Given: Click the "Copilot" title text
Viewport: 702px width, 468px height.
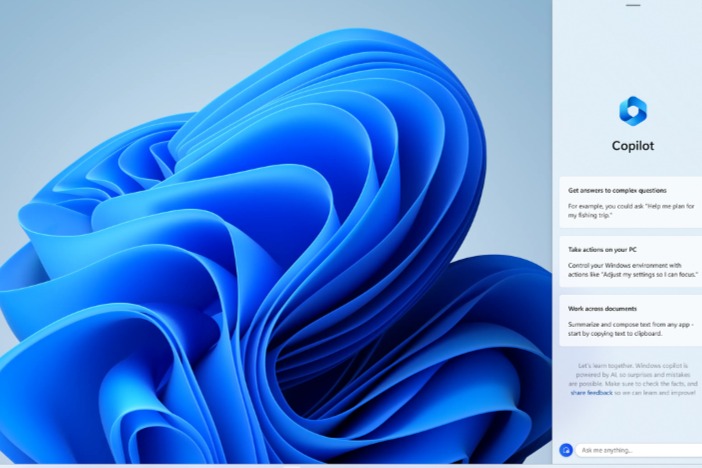Looking at the screenshot, I should coord(632,145).
